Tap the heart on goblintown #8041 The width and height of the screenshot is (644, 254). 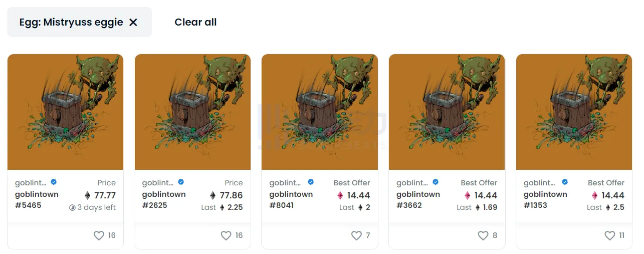tap(356, 235)
